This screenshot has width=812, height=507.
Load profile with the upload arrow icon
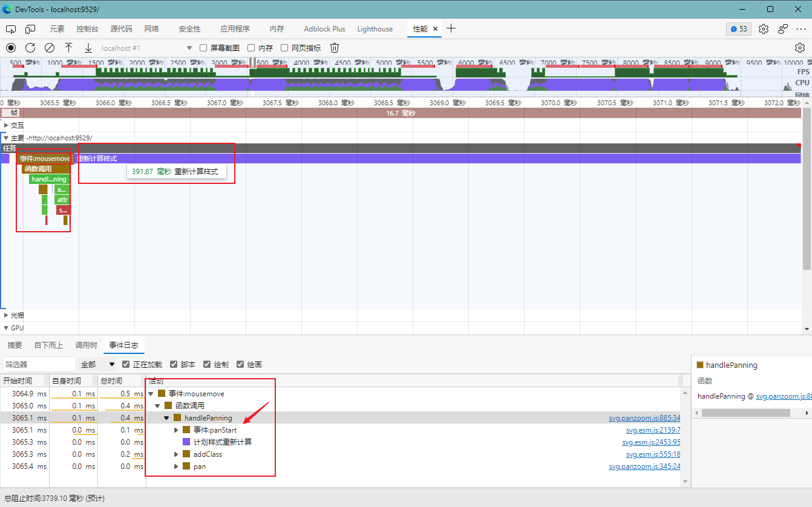click(69, 48)
